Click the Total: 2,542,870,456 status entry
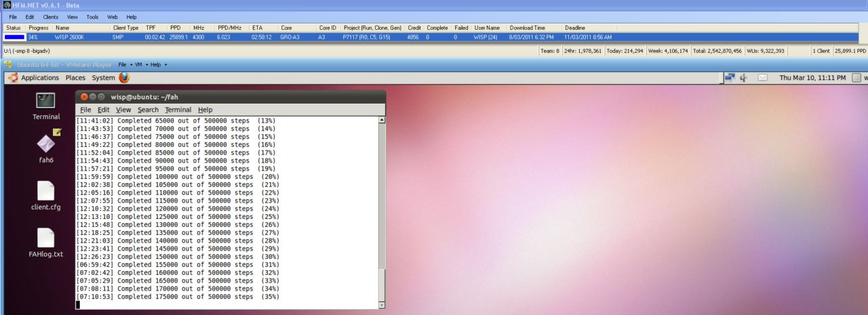The image size is (868, 315). [x=717, y=51]
